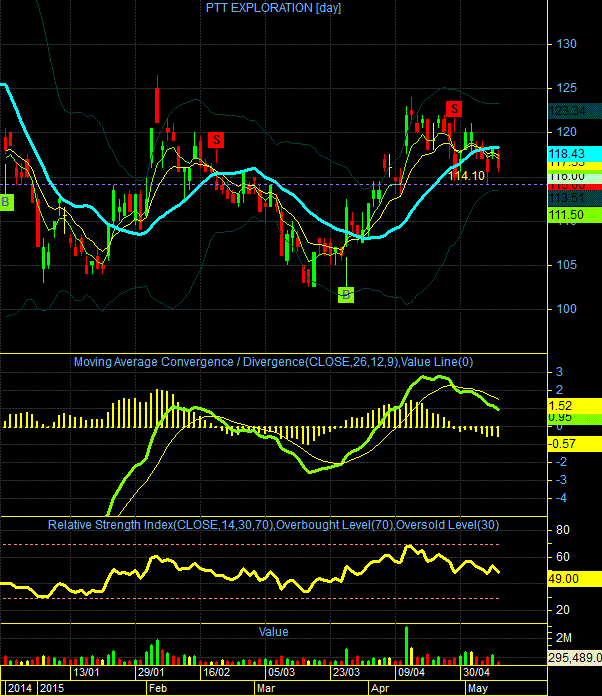The height and width of the screenshot is (696, 602).
Task: Click the Apr month label
Action: pyautogui.click(x=380, y=688)
